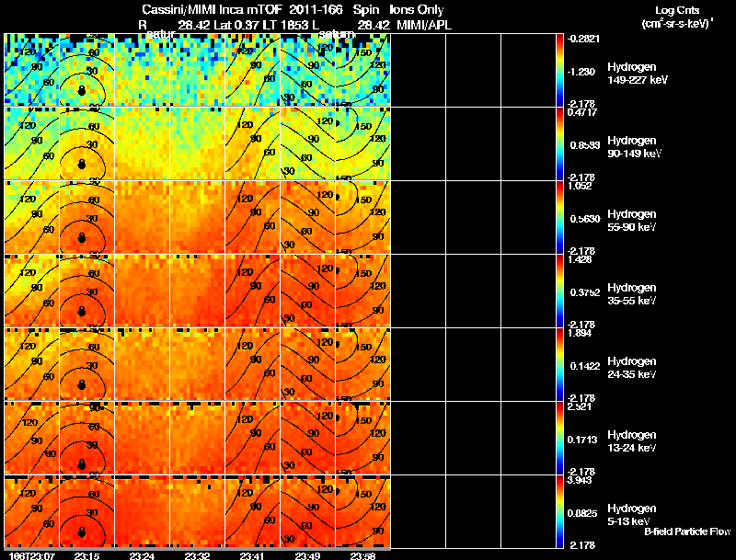Click the color scale midpoint value 0.3752
Screen dimensions: 736x560
(x=585, y=292)
